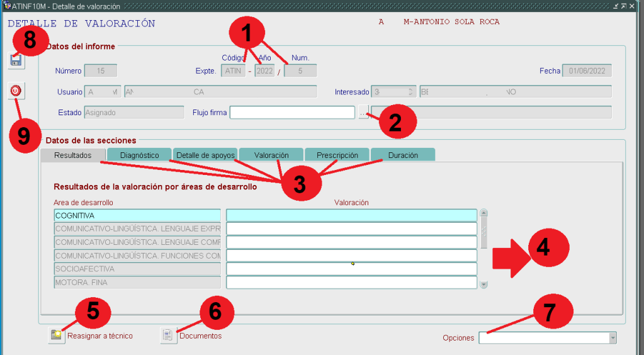
Task: Click the save floppy disk icon
Action: 16,60
